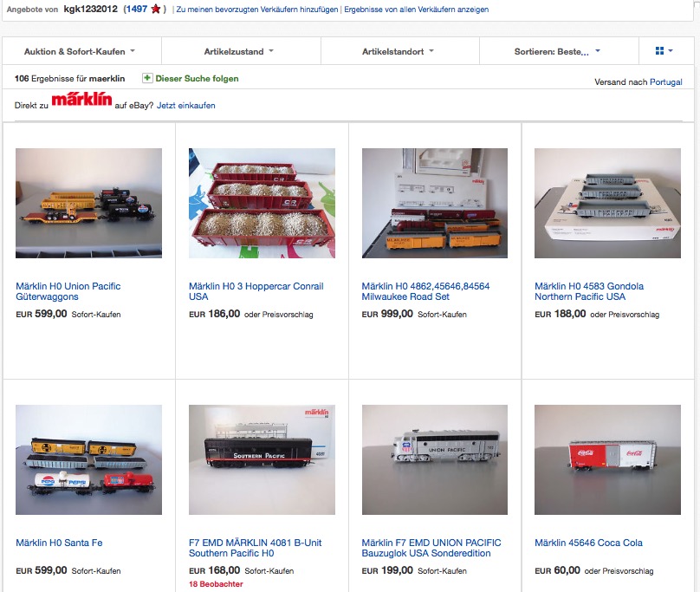Expand the Artikelzustand filter

coord(239,51)
